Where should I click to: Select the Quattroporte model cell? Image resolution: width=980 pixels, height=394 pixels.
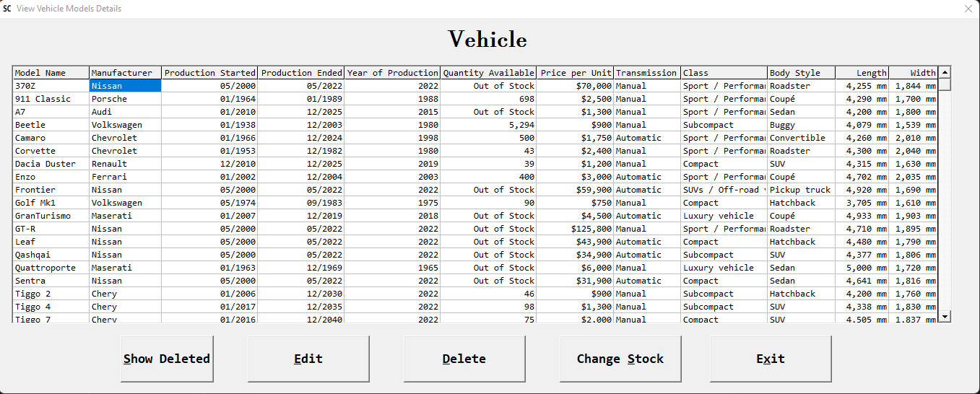pos(51,268)
